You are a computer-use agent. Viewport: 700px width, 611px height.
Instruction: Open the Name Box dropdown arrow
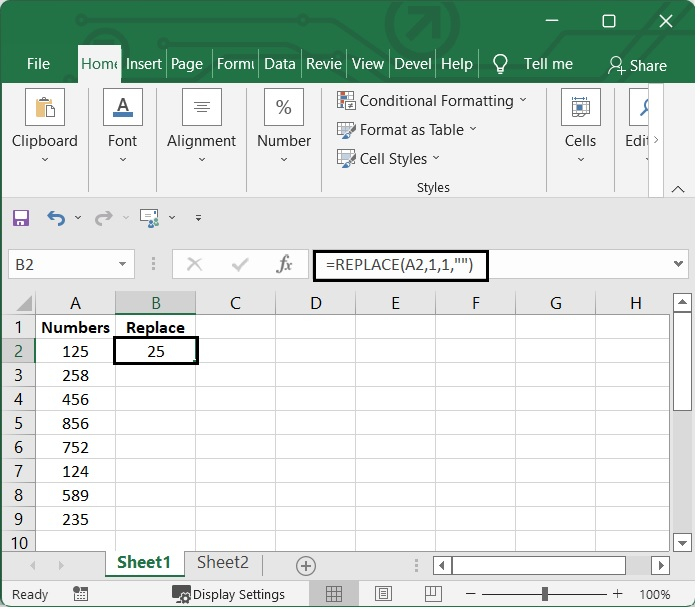coord(122,265)
